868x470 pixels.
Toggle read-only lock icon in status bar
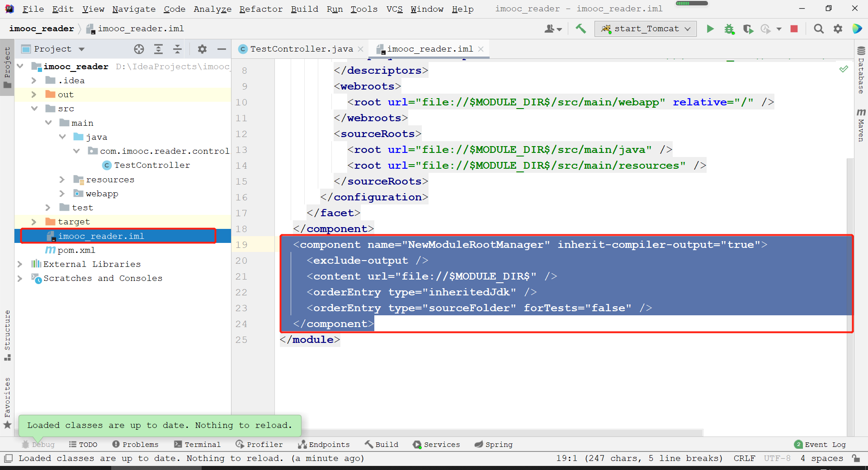856,458
